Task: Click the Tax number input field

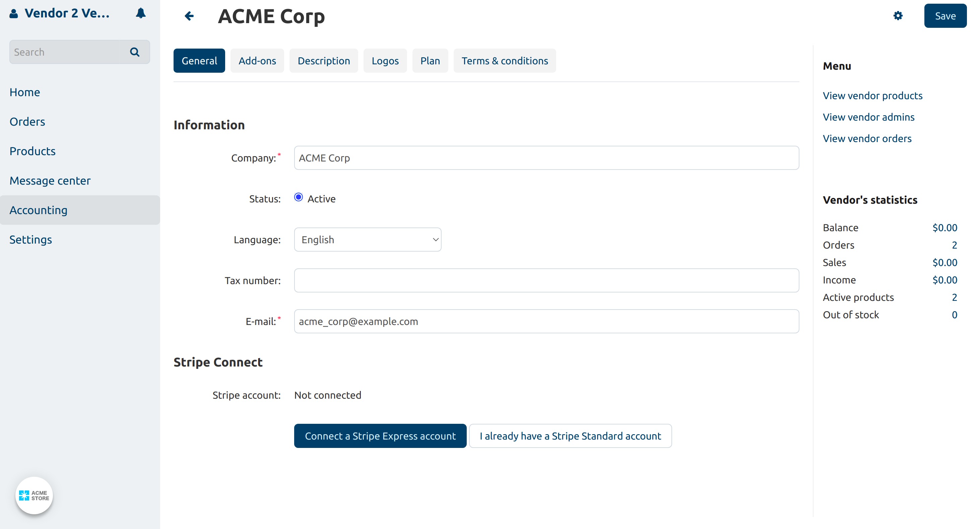Action: pyautogui.click(x=546, y=281)
